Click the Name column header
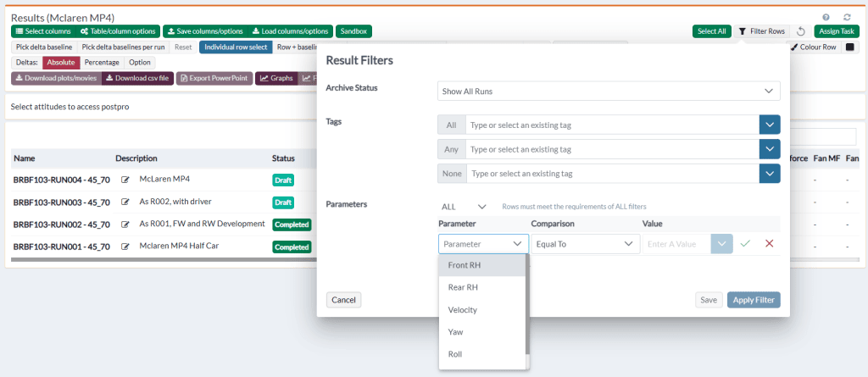Screen dimensions: 868x377 [x=25, y=158]
